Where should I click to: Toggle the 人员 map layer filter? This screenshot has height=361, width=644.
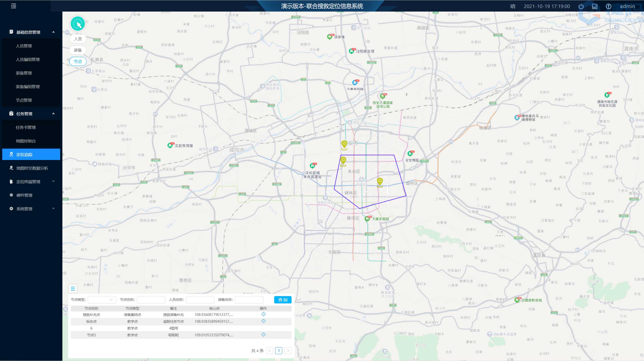(78, 39)
